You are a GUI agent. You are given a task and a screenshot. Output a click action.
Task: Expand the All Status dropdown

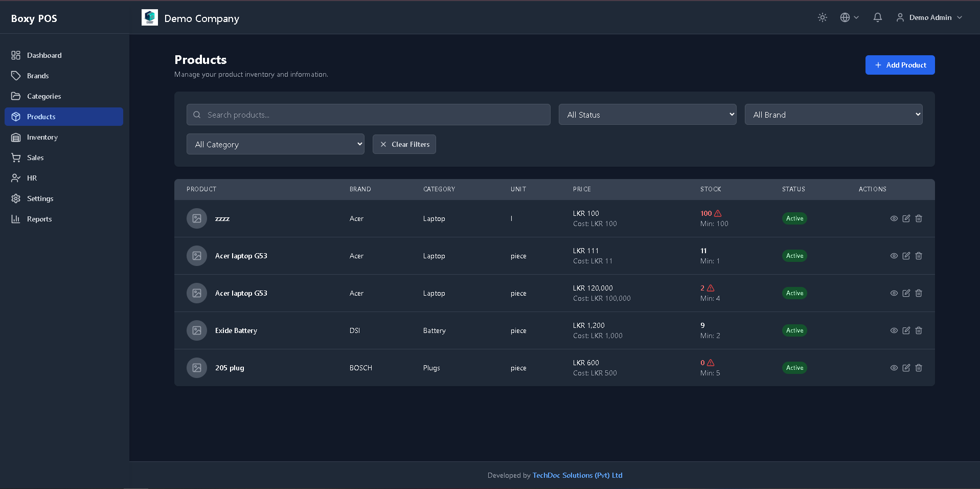648,115
